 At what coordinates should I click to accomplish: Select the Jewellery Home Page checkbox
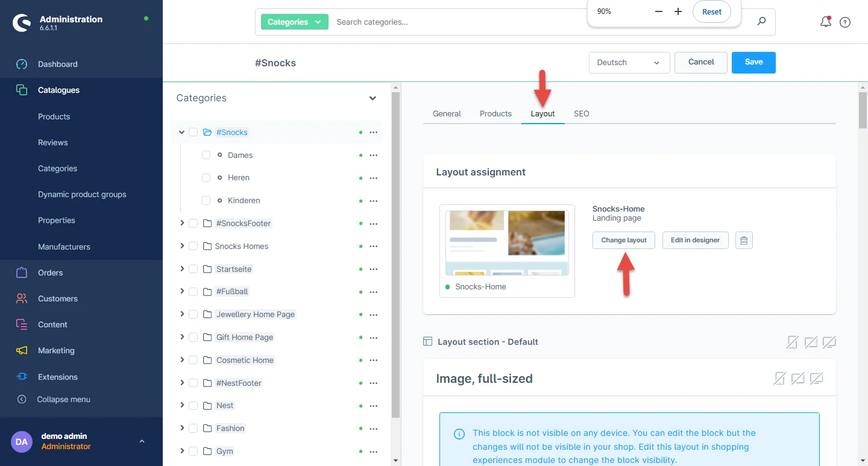(193, 314)
